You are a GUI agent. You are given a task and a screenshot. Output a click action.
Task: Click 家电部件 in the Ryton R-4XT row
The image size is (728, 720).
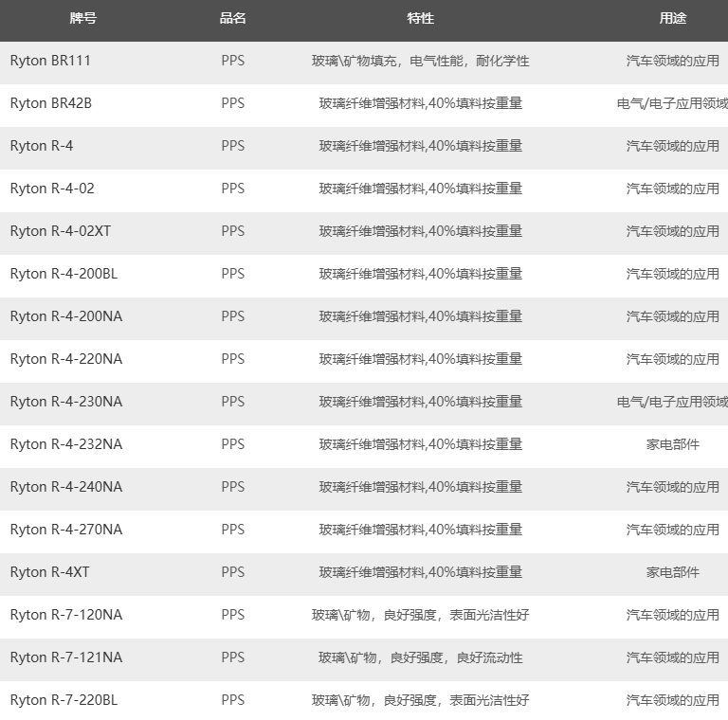[x=673, y=572]
